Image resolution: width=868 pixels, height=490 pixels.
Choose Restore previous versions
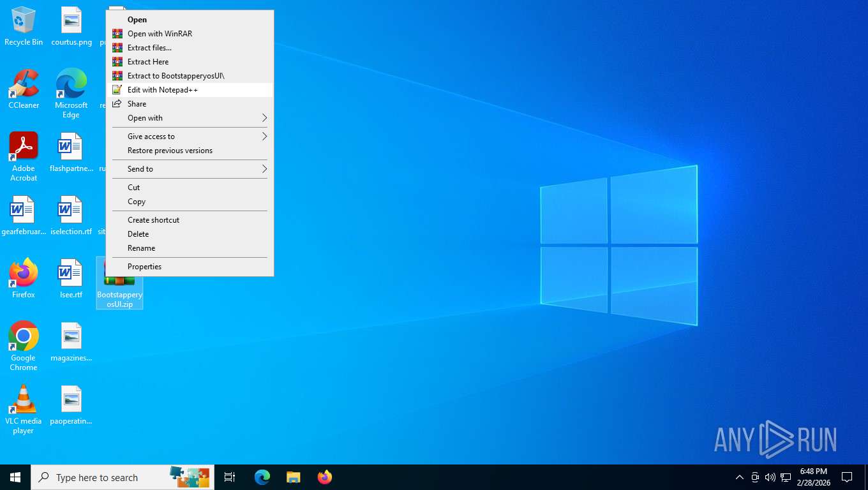point(190,151)
